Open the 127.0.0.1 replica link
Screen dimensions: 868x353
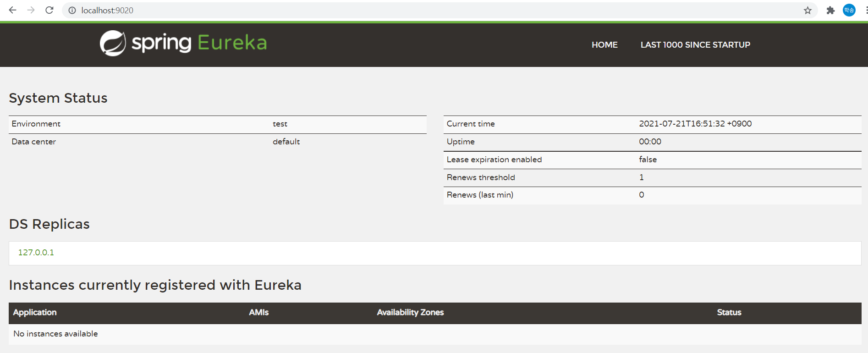point(36,253)
